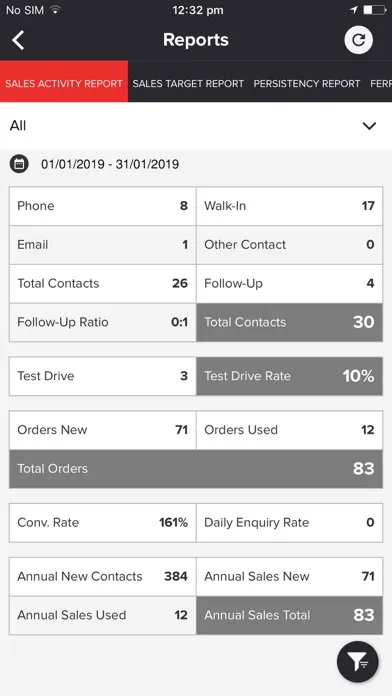Tap the Reports screen title
Viewport: 392px width, 696px height.
pos(196,40)
